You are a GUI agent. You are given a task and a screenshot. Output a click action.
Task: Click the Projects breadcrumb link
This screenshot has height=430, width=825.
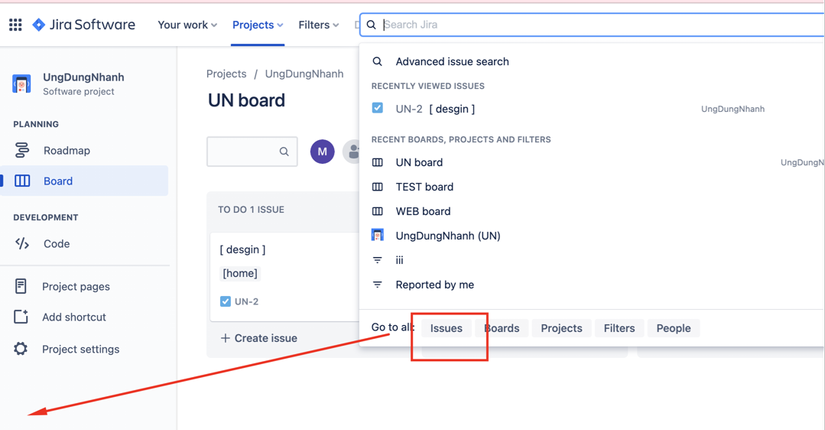[x=226, y=74]
